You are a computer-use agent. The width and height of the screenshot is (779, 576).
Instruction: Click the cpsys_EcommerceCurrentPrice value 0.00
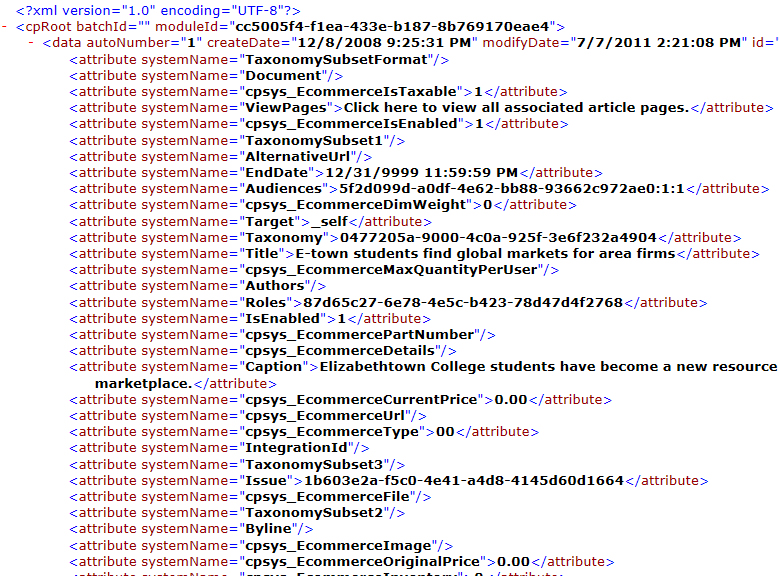click(512, 399)
